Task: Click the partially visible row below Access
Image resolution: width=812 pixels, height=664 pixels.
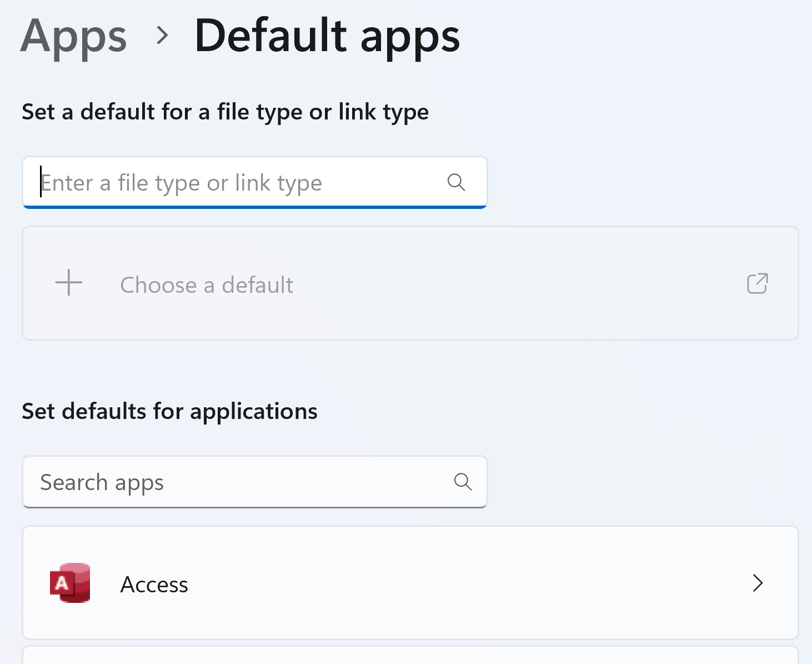Action: point(410,656)
